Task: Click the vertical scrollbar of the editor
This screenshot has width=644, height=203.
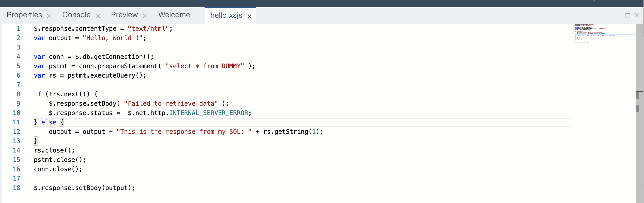Action: pyautogui.click(x=639, y=113)
